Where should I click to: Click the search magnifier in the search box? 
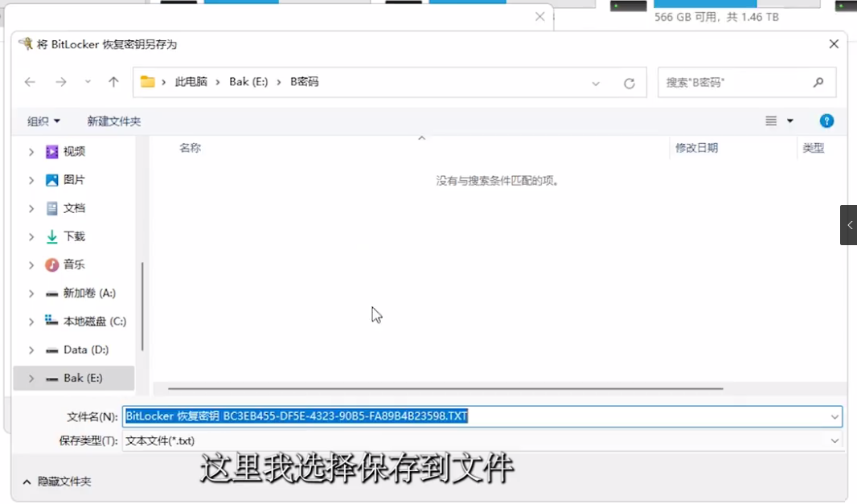tap(818, 82)
